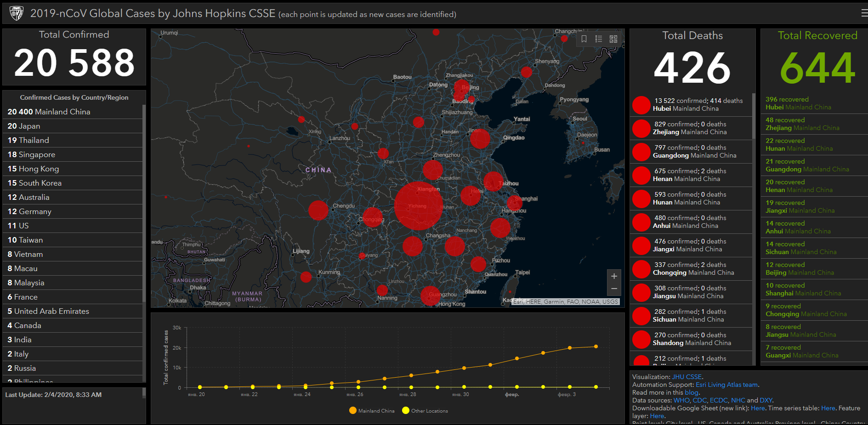
Task: Show the map legend list
Action: click(x=599, y=39)
